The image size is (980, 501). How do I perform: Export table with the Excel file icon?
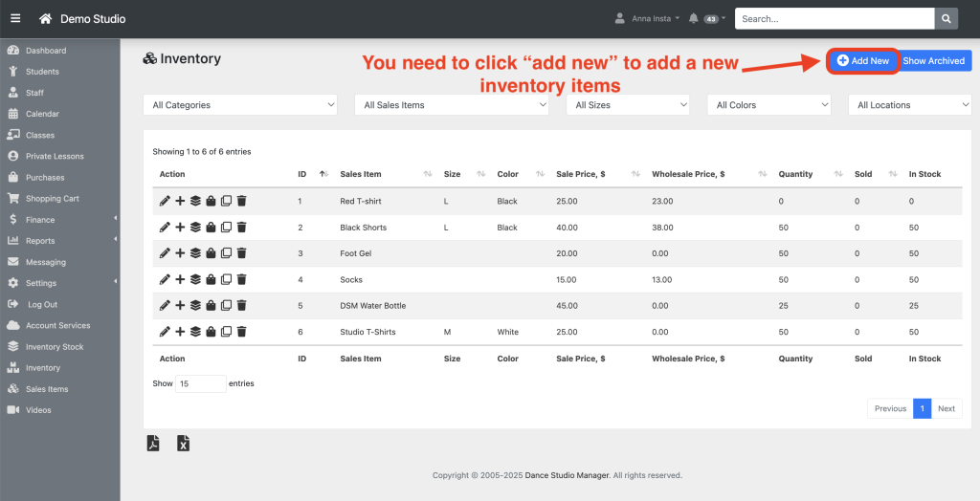pos(183,444)
